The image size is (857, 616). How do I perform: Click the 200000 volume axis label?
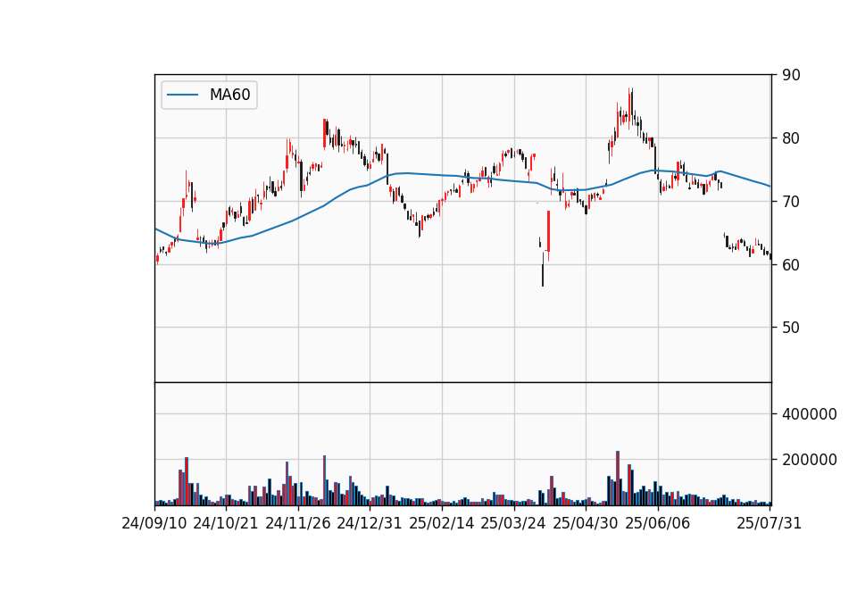[x=810, y=460]
